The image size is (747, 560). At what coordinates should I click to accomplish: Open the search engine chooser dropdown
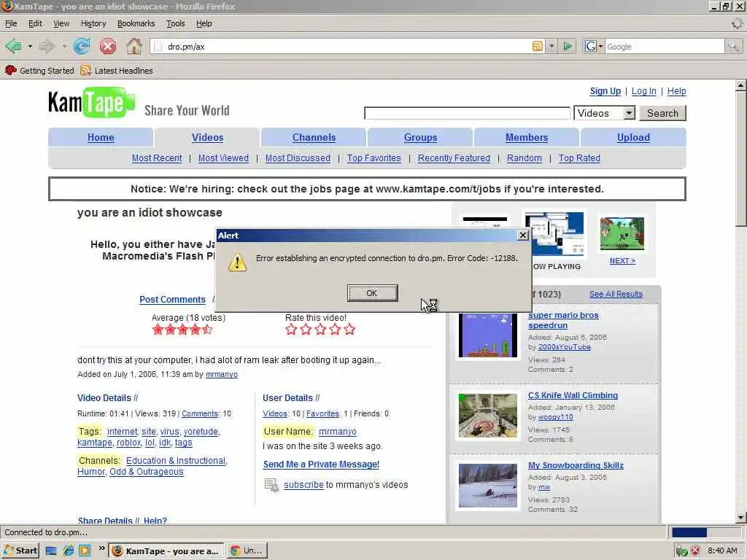[x=600, y=46]
